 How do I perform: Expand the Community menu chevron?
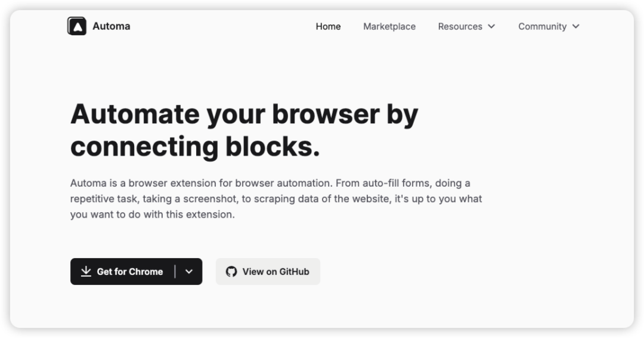[x=575, y=26]
